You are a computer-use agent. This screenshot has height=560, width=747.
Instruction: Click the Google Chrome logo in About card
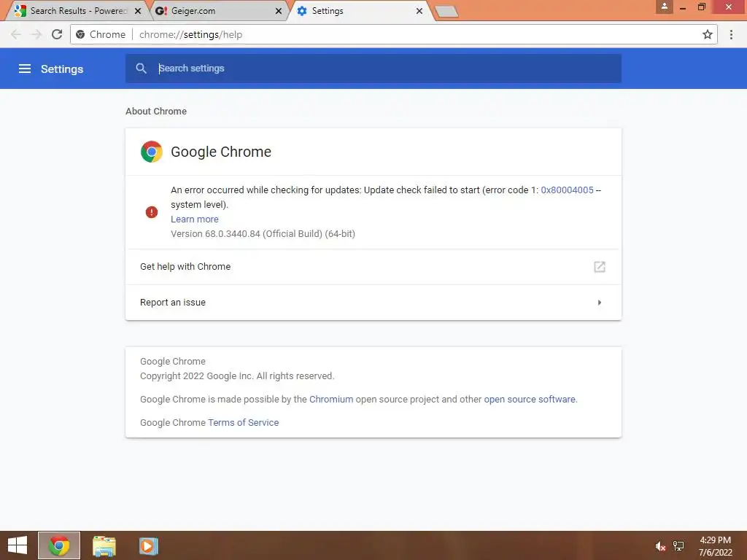(x=152, y=152)
